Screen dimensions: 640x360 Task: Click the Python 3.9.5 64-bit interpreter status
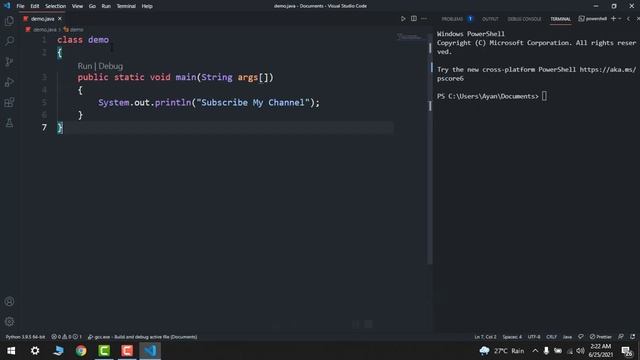(x=25, y=337)
